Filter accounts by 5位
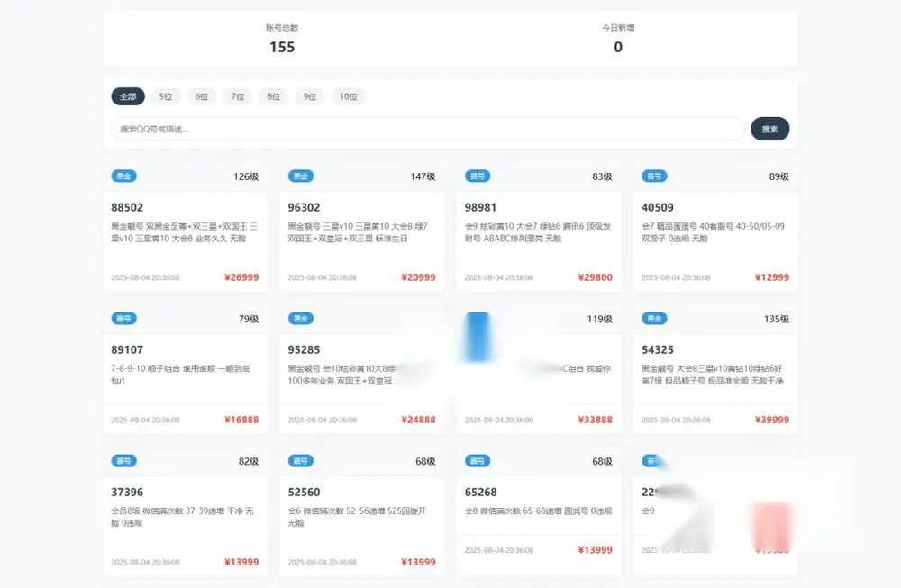This screenshot has height=588, width=901. point(166,96)
